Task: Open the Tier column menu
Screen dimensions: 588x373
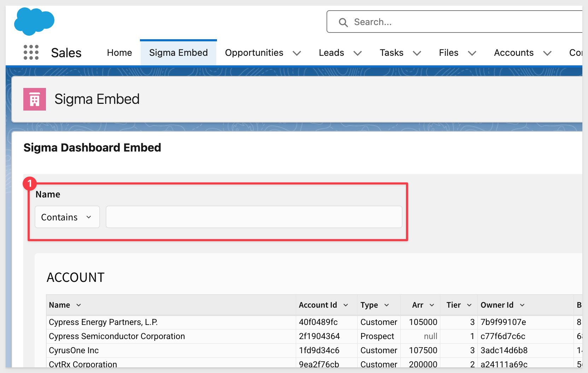Action: coord(469,305)
